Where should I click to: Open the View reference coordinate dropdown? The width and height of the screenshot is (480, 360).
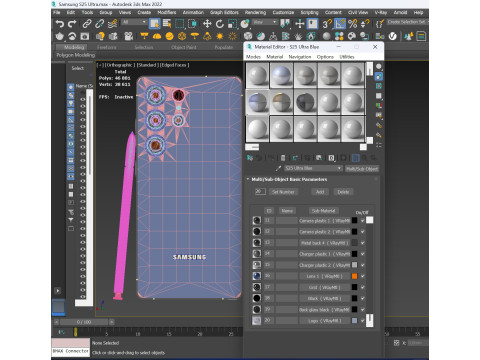point(265,22)
